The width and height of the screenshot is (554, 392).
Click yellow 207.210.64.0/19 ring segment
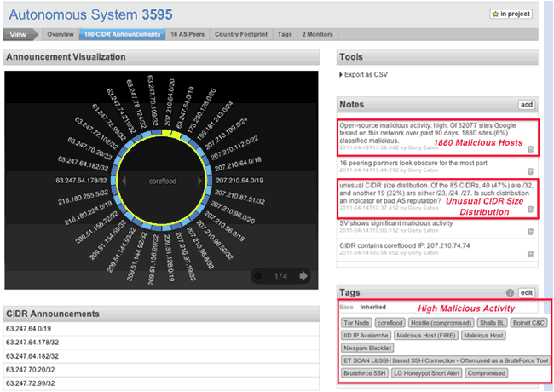click(x=170, y=133)
